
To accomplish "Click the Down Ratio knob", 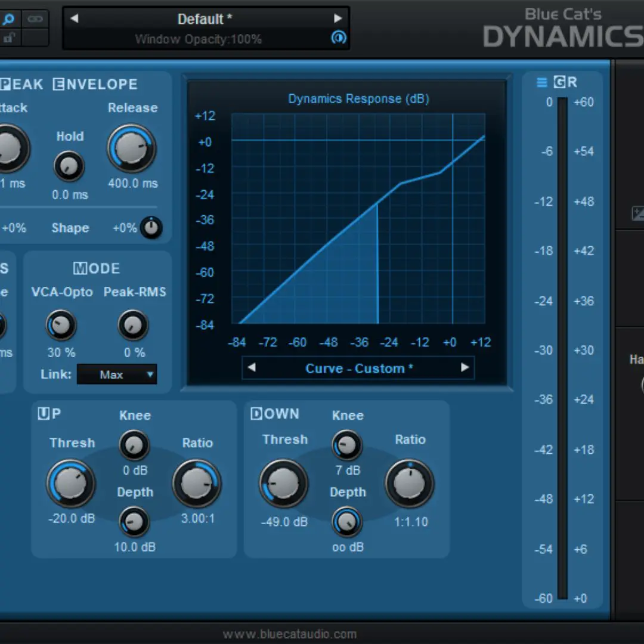I will point(410,484).
